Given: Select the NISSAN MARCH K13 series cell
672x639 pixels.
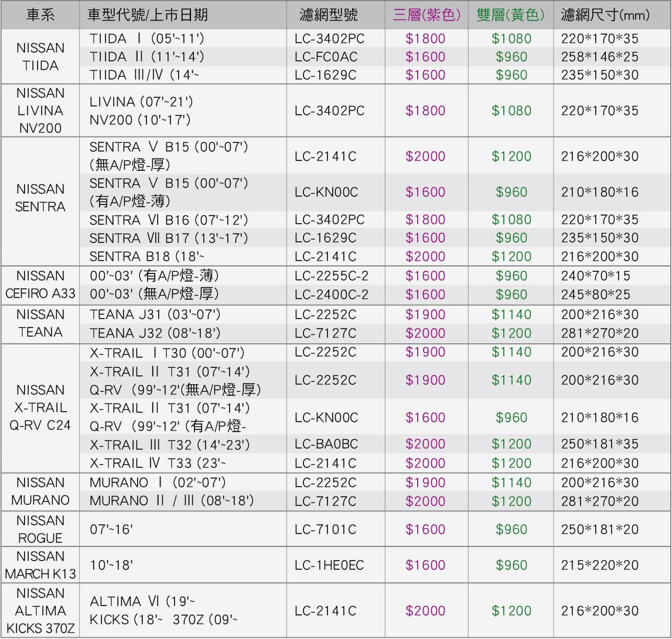Looking at the screenshot, I should (40, 565).
